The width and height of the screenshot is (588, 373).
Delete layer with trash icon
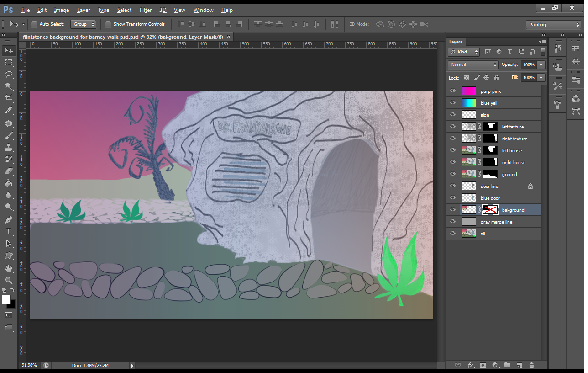point(531,365)
